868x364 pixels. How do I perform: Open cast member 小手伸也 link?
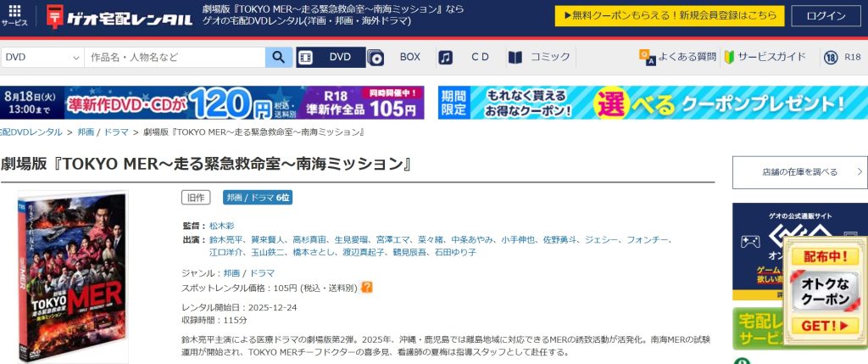(x=518, y=240)
